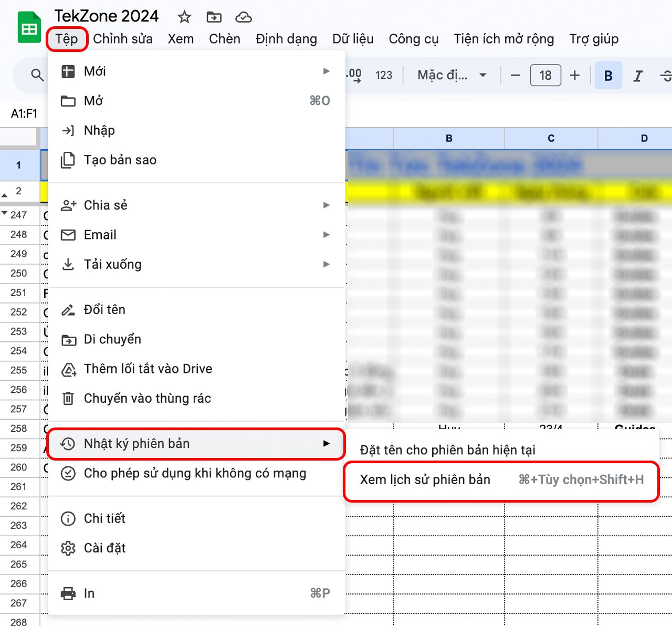Click the Chia sẻ person-add icon

click(68, 205)
